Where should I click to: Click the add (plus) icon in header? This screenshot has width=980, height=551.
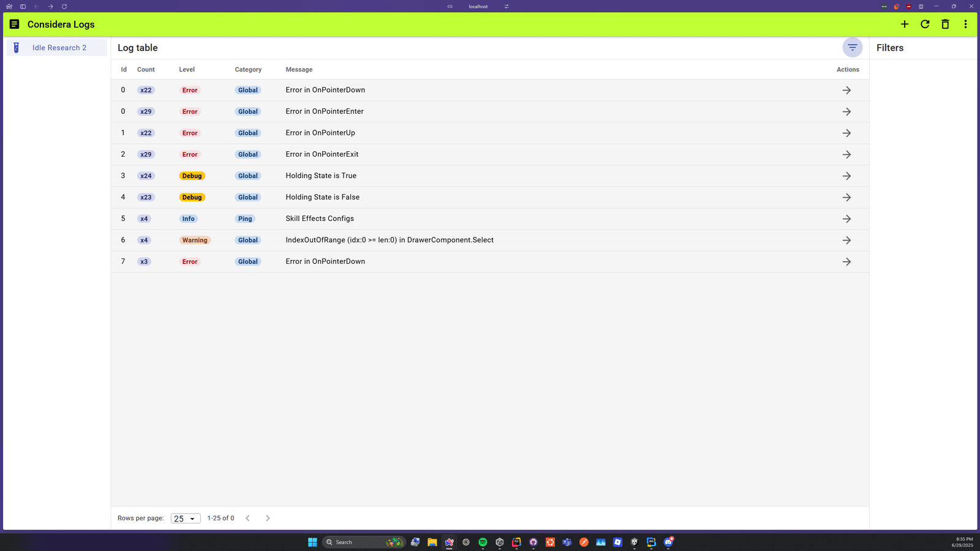(905, 24)
